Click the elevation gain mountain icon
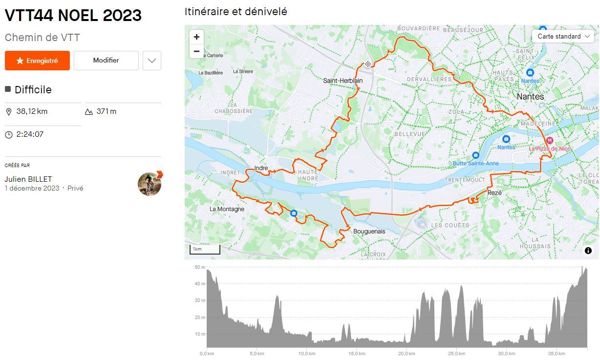The height and width of the screenshot is (364, 600). [89, 112]
